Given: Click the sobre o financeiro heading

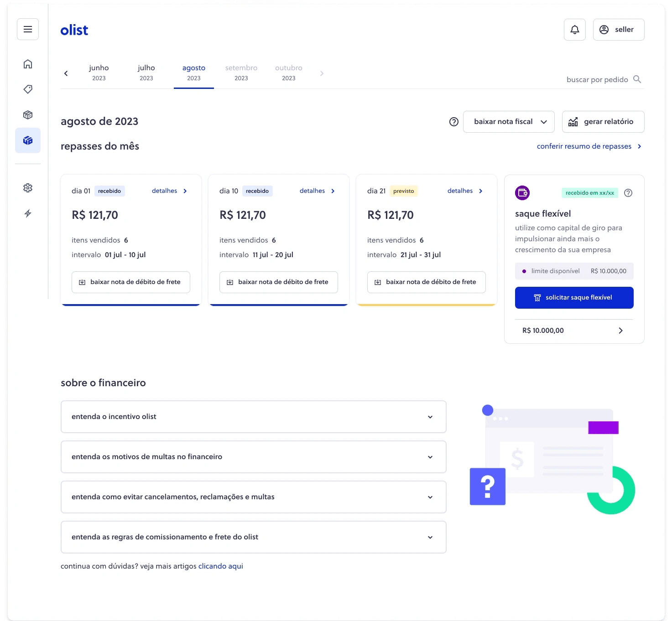Looking at the screenshot, I should [x=104, y=383].
